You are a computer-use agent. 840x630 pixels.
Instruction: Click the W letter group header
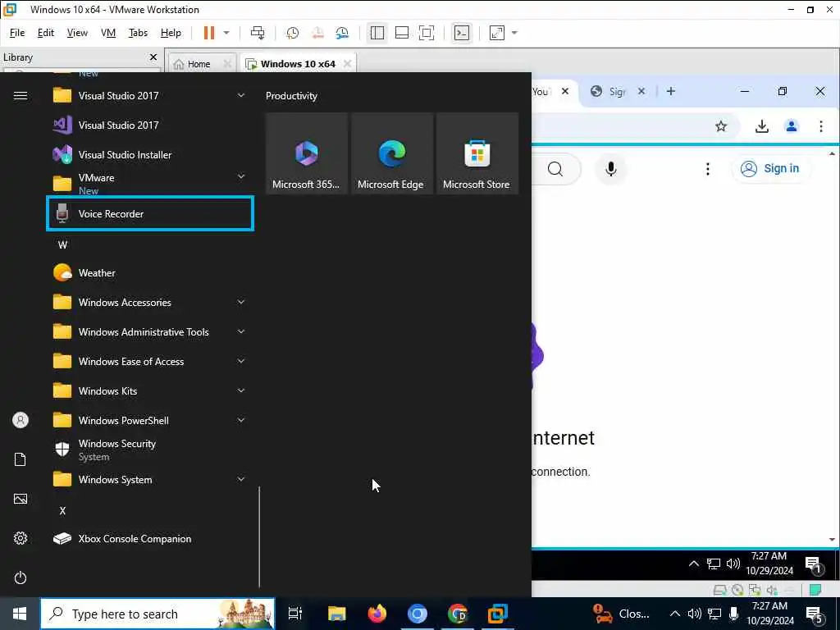pyautogui.click(x=62, y=244)
